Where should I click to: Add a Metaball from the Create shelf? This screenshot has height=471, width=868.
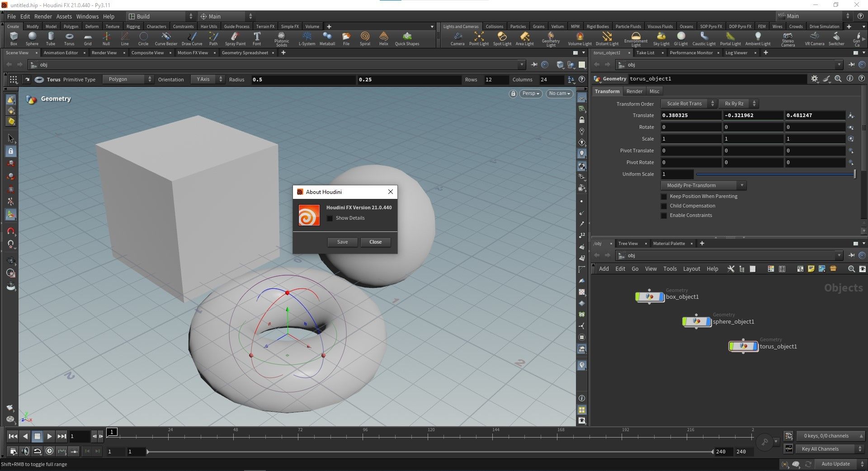[x=327, y=38]
